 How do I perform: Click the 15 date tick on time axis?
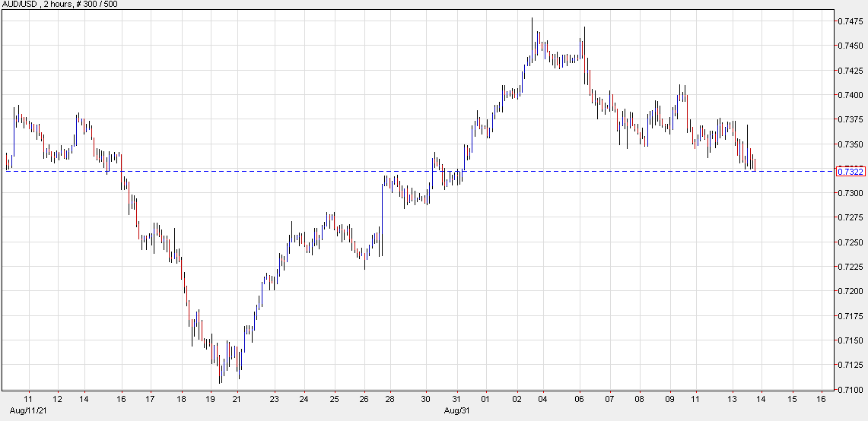(792, 399)
